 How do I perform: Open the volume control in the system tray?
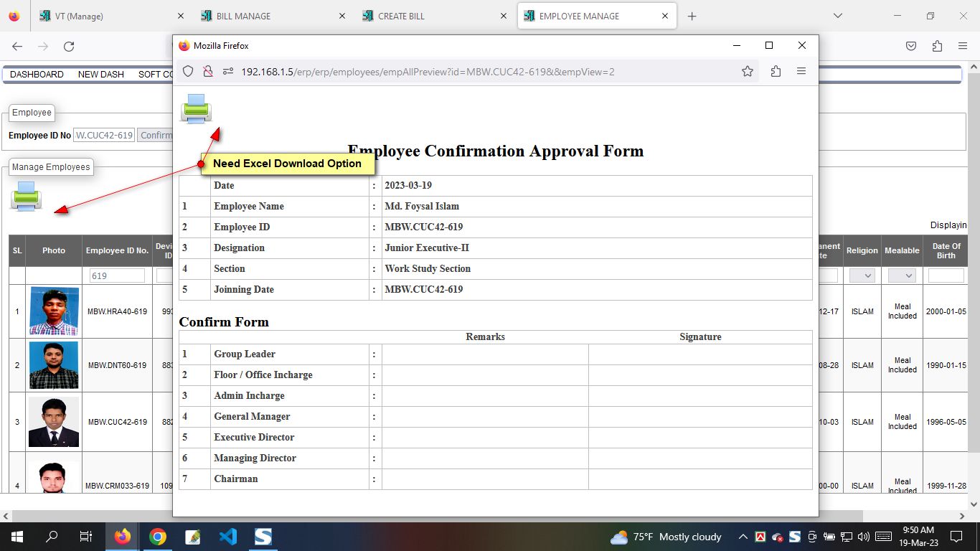coord(864,537)
